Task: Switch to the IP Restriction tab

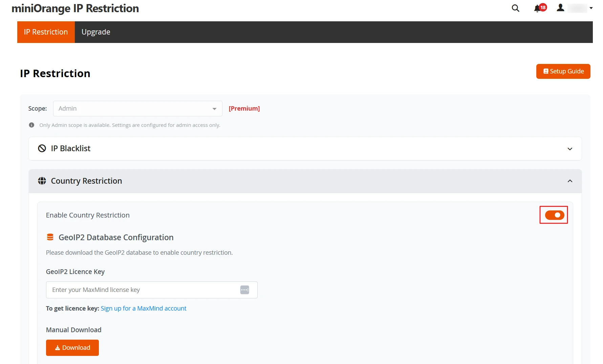Action: [x=46, y=32]
